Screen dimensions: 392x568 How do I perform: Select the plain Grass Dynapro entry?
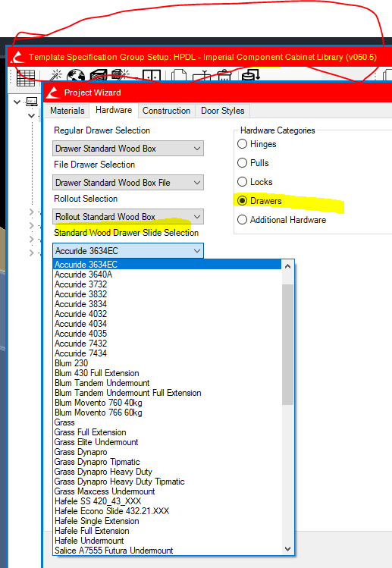[x=167, y=452]
